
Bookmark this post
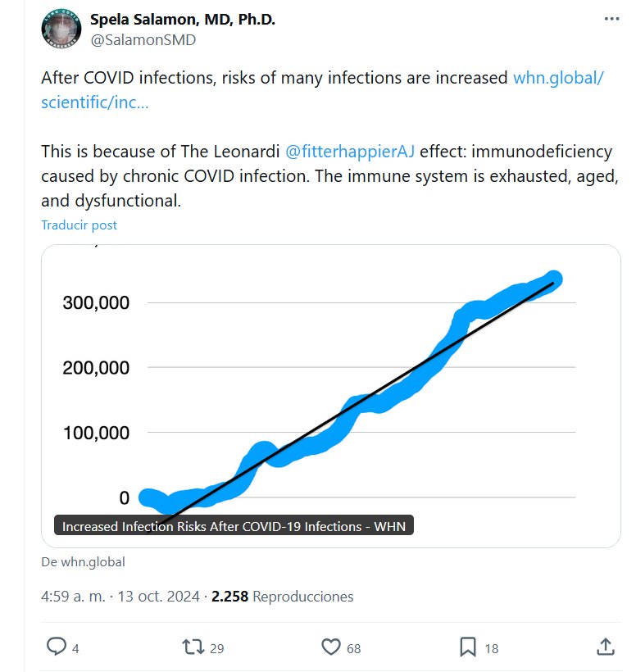tap(467, 647)
